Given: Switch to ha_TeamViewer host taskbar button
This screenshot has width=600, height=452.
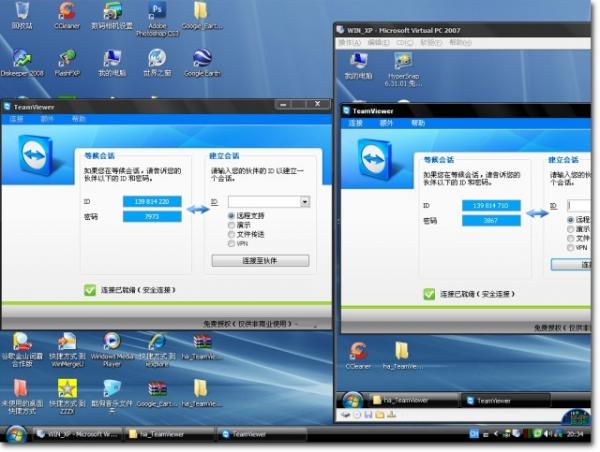Looking at the screenshot, I should [x=169, y=434].
